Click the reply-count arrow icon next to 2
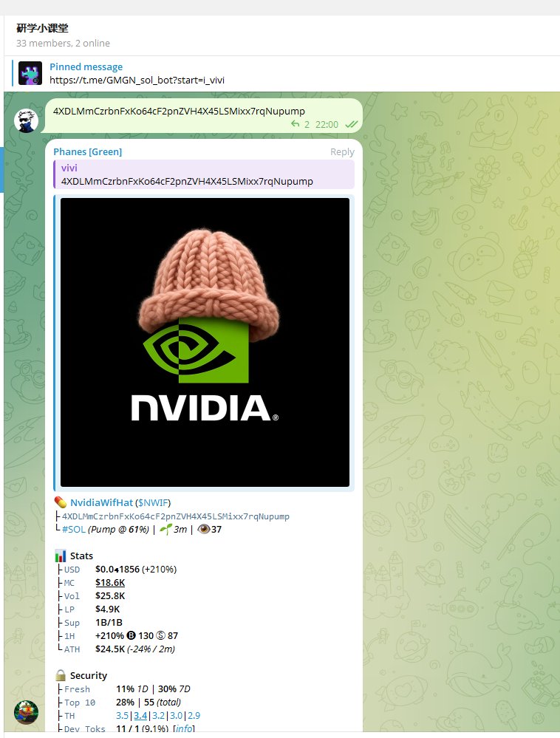Screen dimensions: 560x738 pos(295,124)
